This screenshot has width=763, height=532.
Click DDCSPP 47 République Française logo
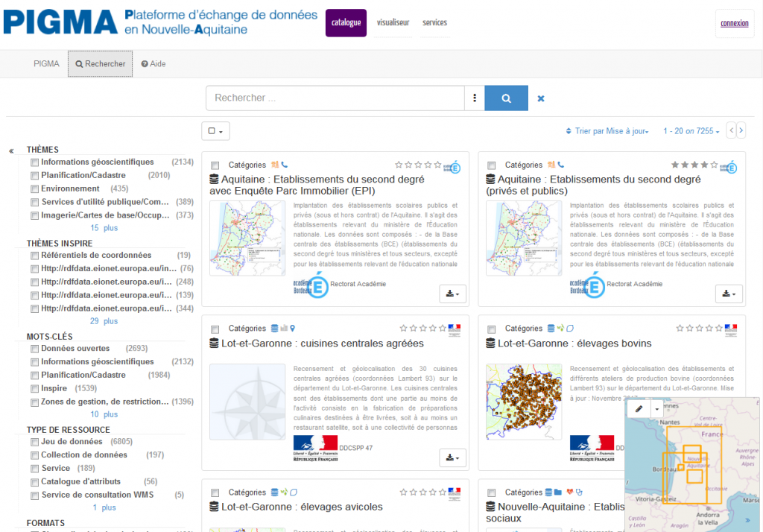click(x=315, y=449)
